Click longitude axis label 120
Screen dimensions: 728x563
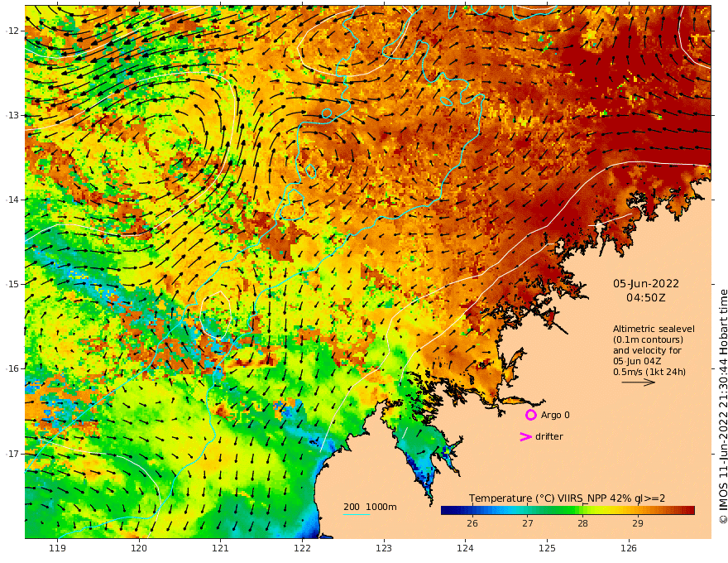coord(139,548)
